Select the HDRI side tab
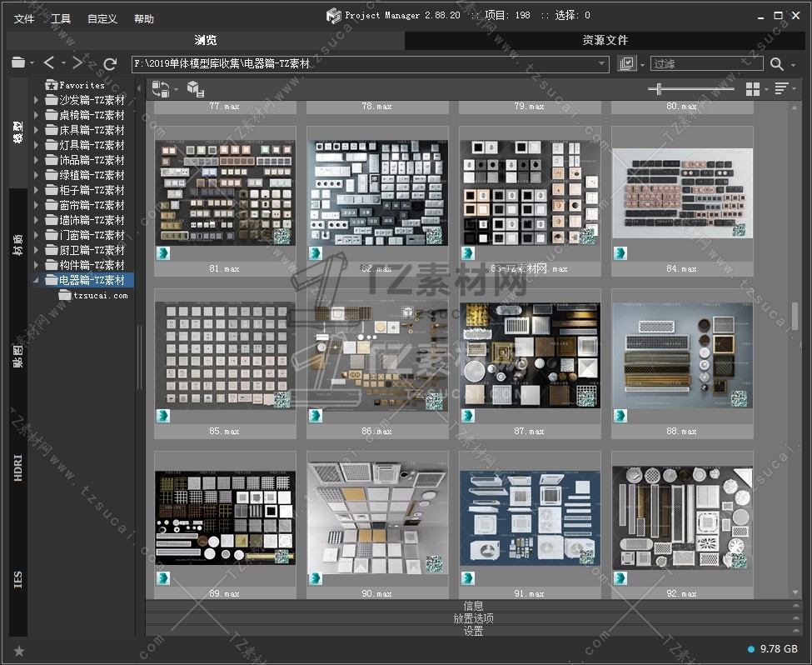This screenshot has width=812, height=665. (x=18, y=467)
